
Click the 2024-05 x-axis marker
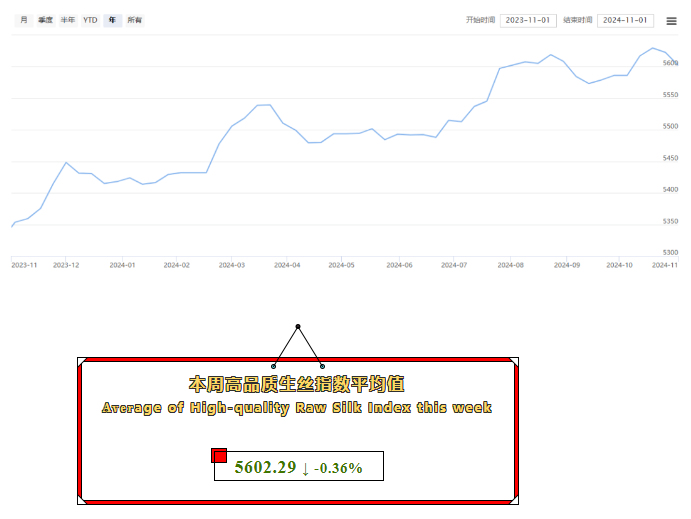click(343, 265)
